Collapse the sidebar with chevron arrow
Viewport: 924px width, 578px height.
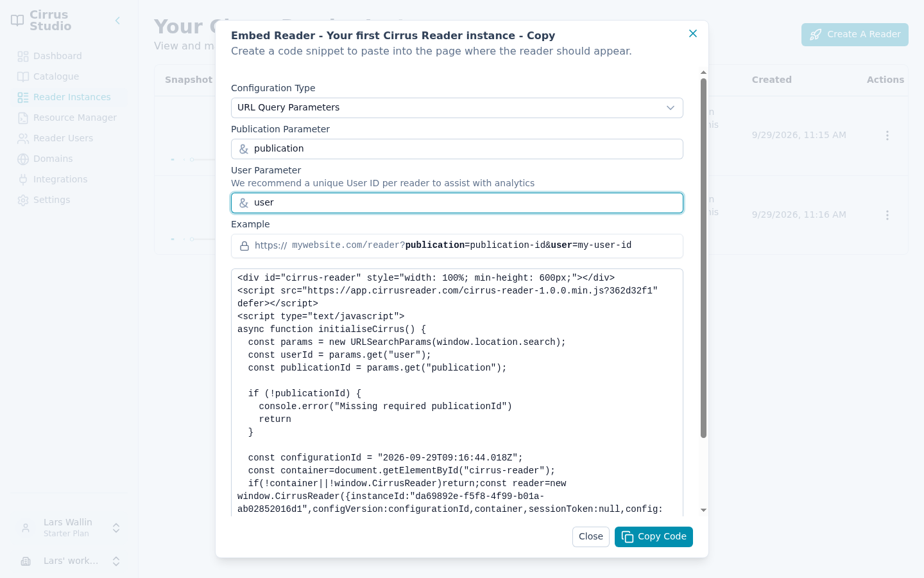click(x=117, y=21)
